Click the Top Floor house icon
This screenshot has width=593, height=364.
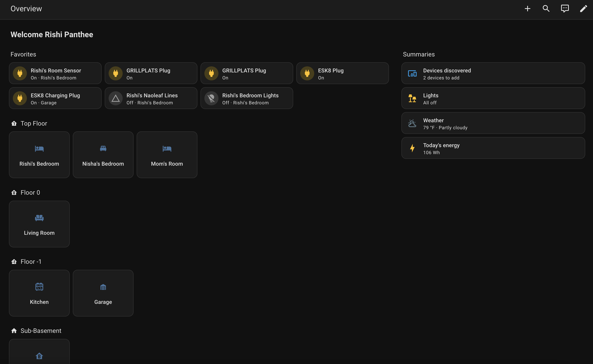click(14, 123)
